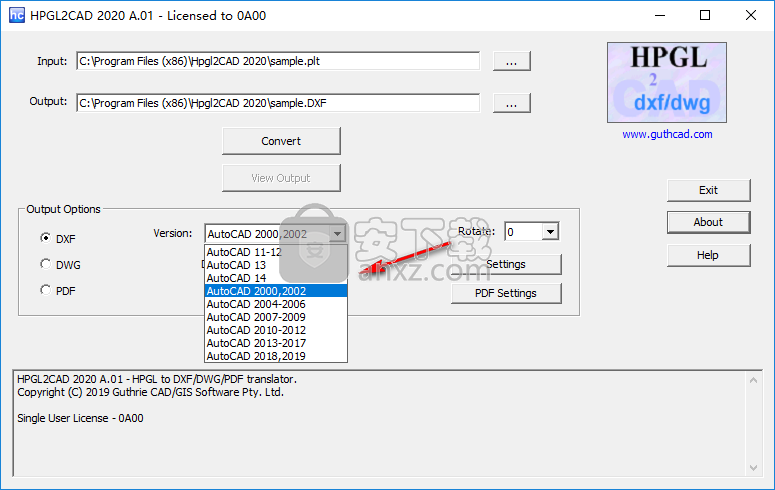Open the partially hidden Settings button
775x490 pixels.
[506, 265]
